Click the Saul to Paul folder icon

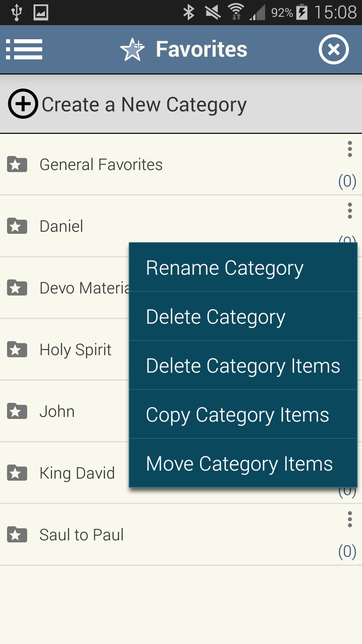coord(17,535)
